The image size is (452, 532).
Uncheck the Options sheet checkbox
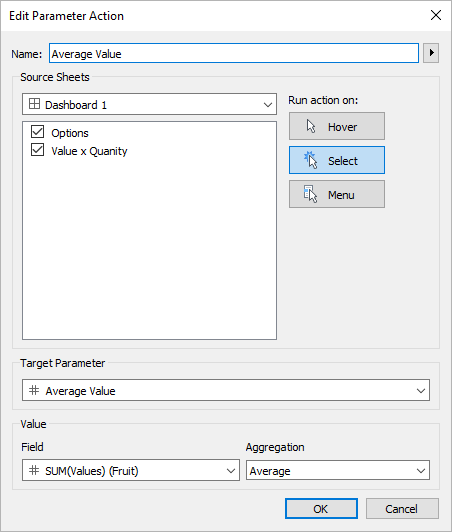(37, 132)
